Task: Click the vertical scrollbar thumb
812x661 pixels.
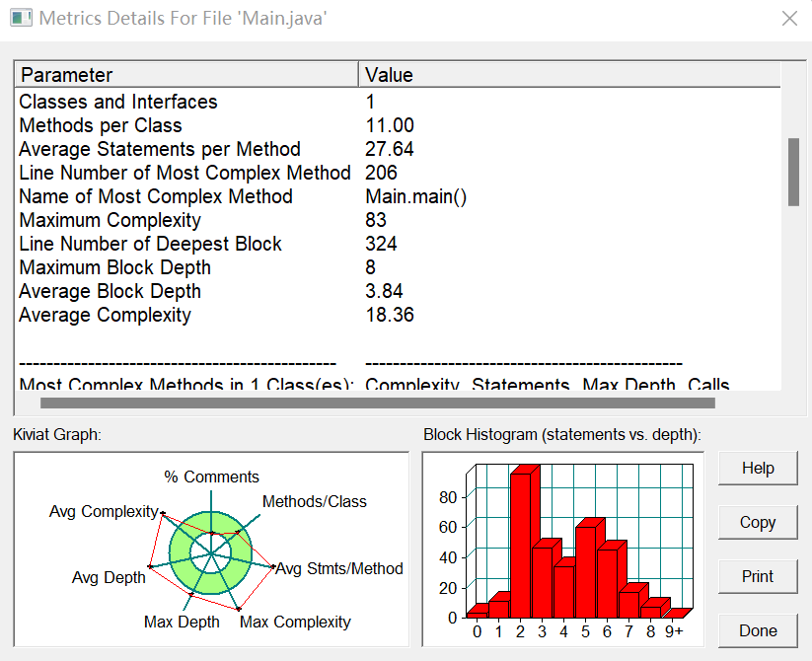Action: point(793,172)
